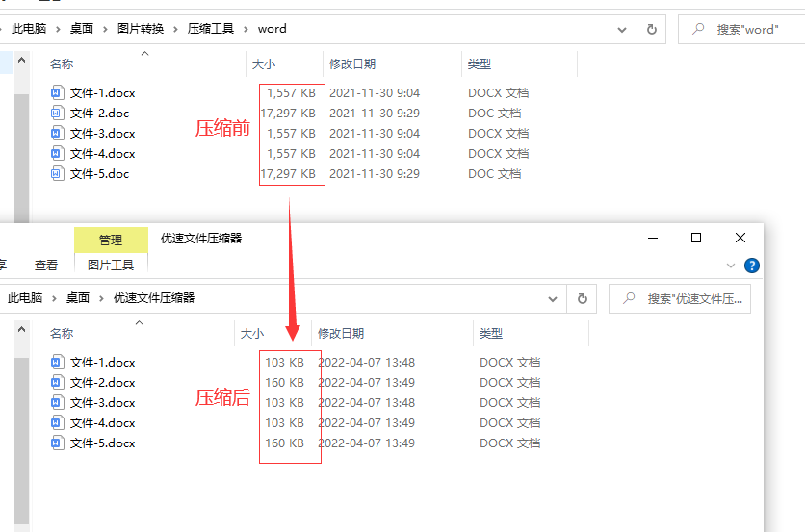Image resolution: width=805 pixels, height=532 pixels.
Task: Switch to the 图片工具 tab
Action: [111, 265]
